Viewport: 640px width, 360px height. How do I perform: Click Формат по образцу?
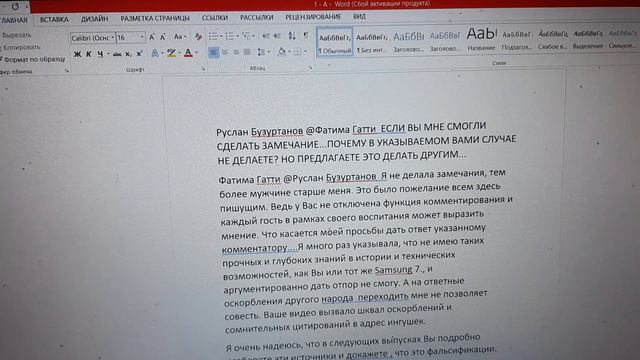(x=33, y=59)
